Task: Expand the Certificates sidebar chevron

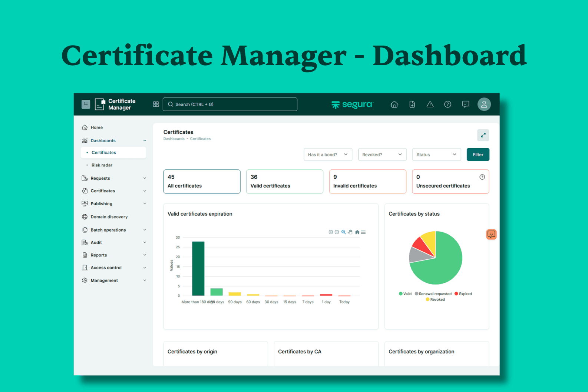Action: [145, 191]
